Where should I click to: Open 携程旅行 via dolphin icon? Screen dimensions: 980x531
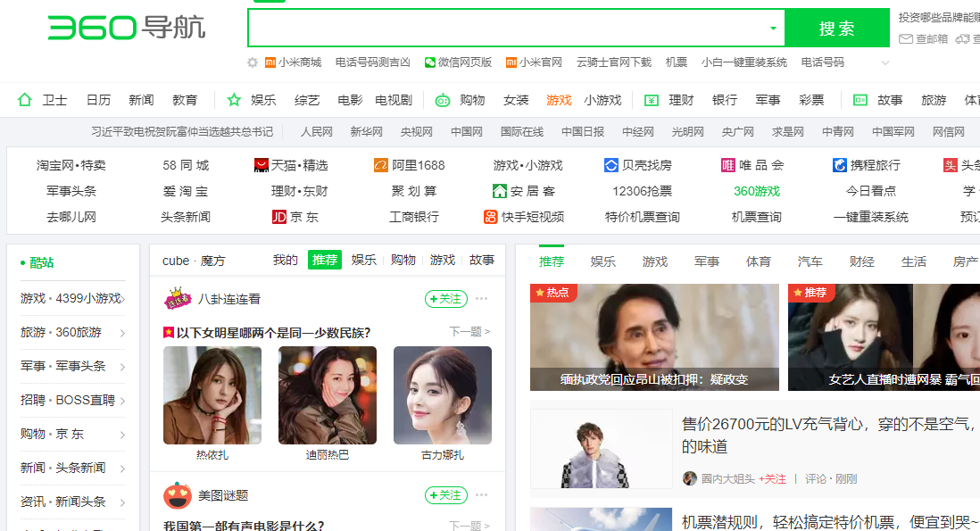coord(839,166)
